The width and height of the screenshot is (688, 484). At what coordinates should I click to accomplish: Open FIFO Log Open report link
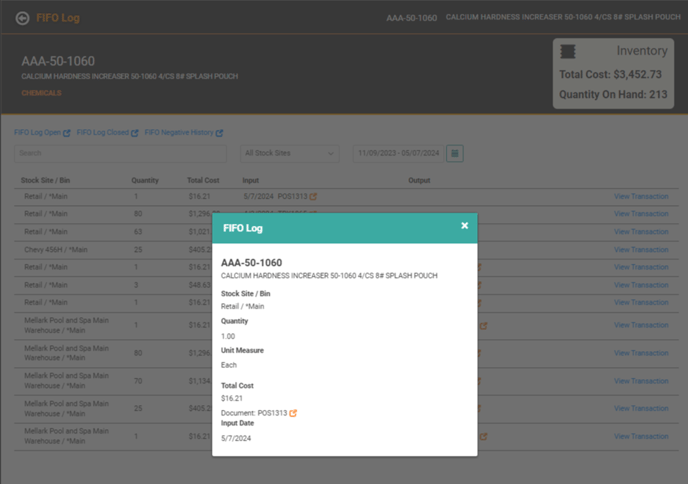[42, 133]
